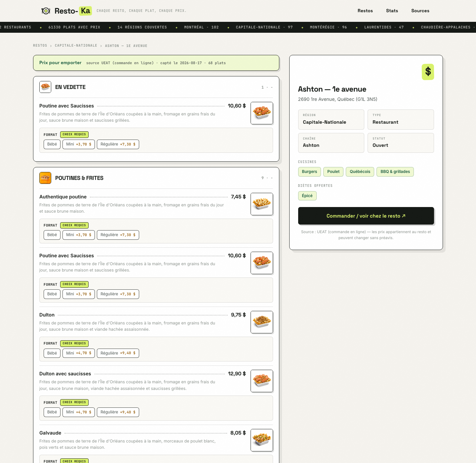Click the En Vedette section poutine icon
Screen dimensions: 476x463
[45, 87]
